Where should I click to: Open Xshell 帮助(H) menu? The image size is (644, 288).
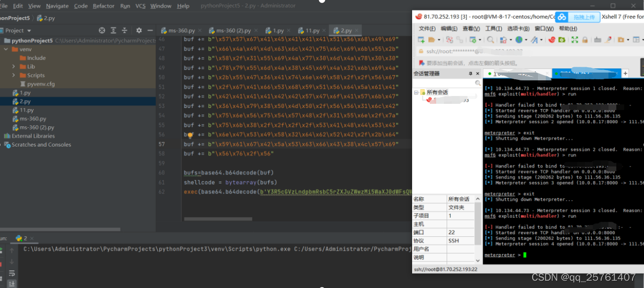pyautogui.click(x=568, y=29)
